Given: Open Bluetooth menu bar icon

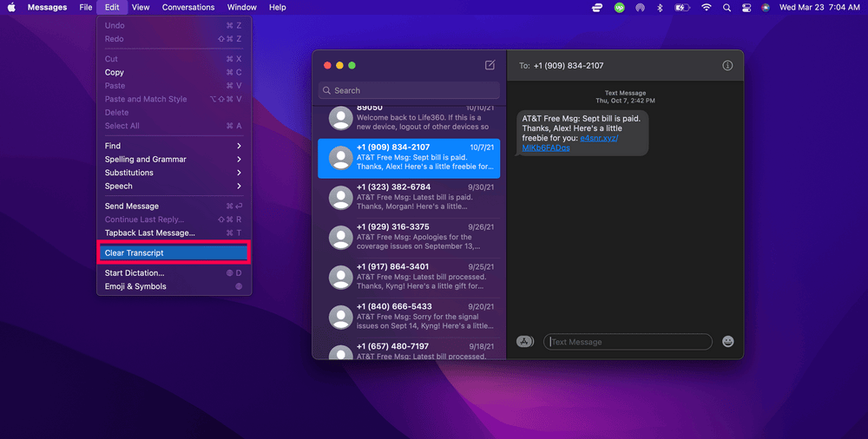Looking at the screenshot, I should pyautogui.click(x=660, y=7).
